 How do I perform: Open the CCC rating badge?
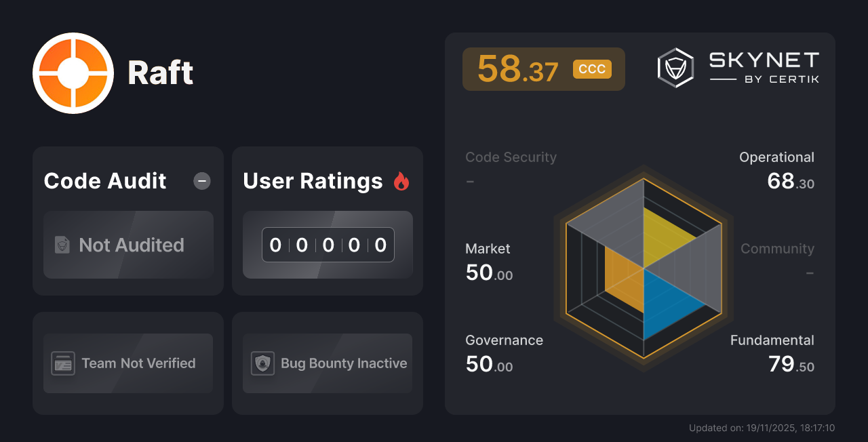(x=591, y=68)
